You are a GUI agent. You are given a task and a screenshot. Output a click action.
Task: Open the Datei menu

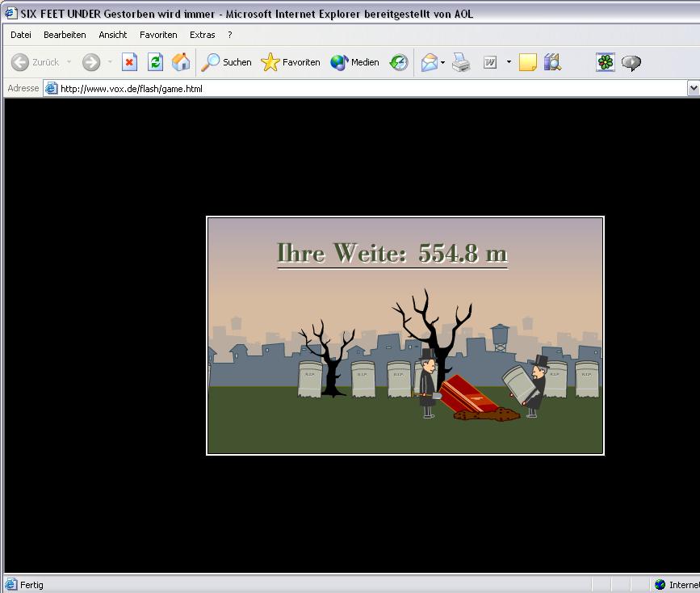[21, 35]
